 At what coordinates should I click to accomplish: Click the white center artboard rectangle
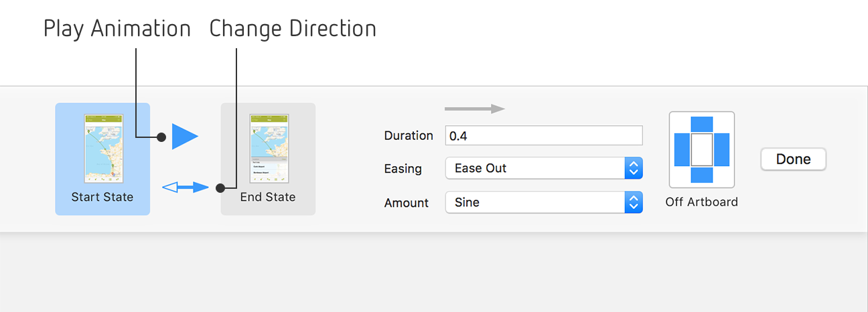pyautogui.click(x=702, y=150)
